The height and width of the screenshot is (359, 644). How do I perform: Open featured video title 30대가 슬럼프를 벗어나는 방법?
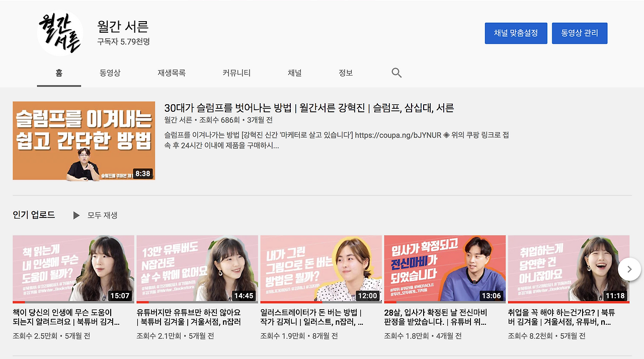[x=309, y=108]
